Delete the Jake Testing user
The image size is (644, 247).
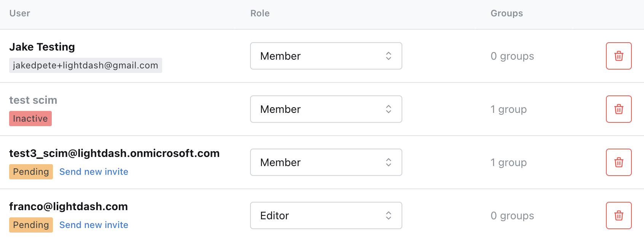click(x=618, y=56)
